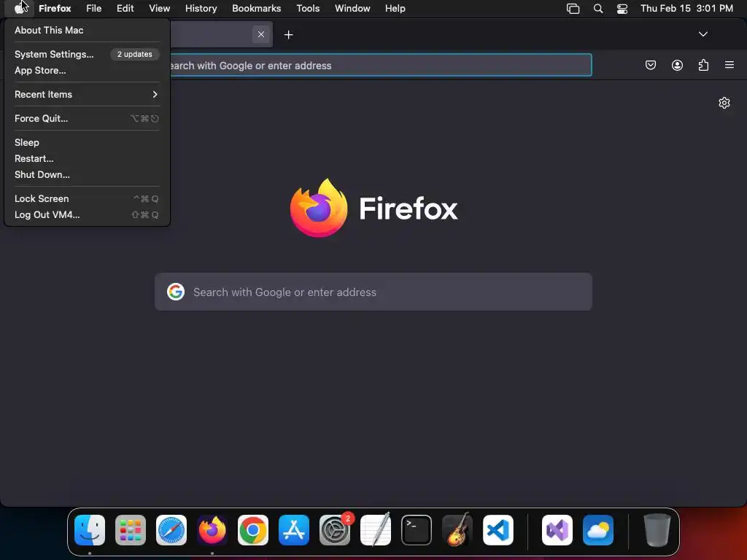Focus the URL address bar

click(x=381, y=65)
